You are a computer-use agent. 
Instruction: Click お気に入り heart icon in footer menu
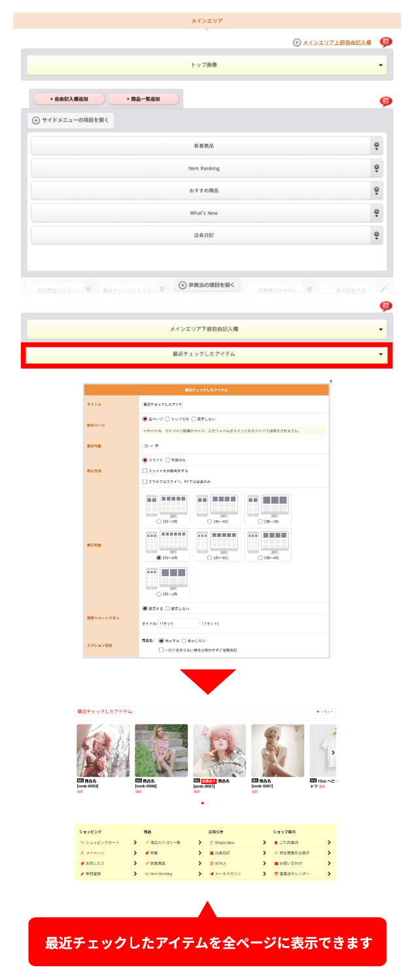pos(82,863)
